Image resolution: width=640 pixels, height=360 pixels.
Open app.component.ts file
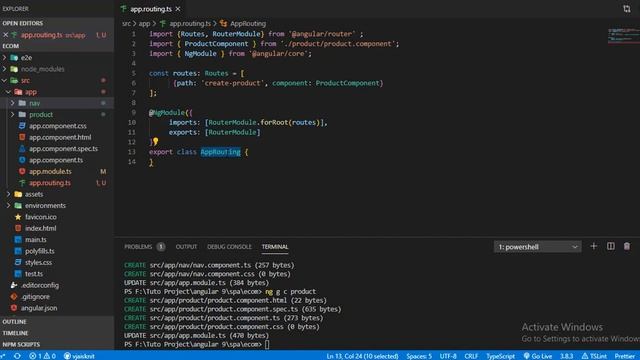tap(57, 160)
